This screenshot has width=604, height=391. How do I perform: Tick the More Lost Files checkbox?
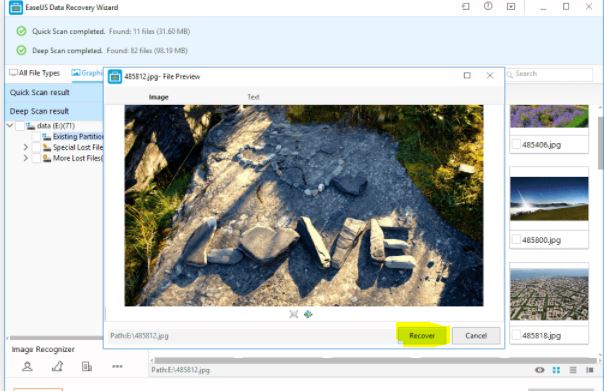tap(36, 158)
